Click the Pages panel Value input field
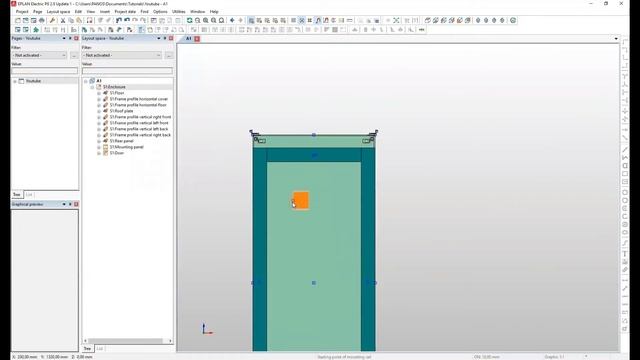Screen dimensions: 640x360 pyautogui.click(x=44, y=71)
